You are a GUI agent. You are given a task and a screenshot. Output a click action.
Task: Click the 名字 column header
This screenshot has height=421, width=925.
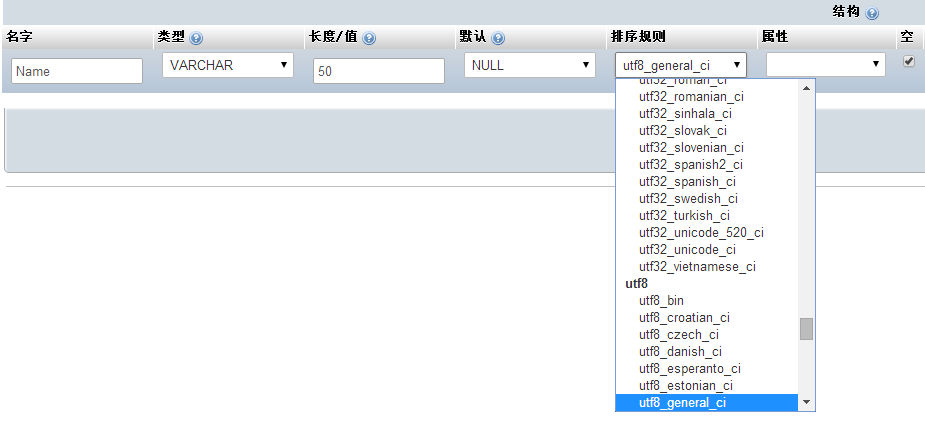tap(19, 37)
